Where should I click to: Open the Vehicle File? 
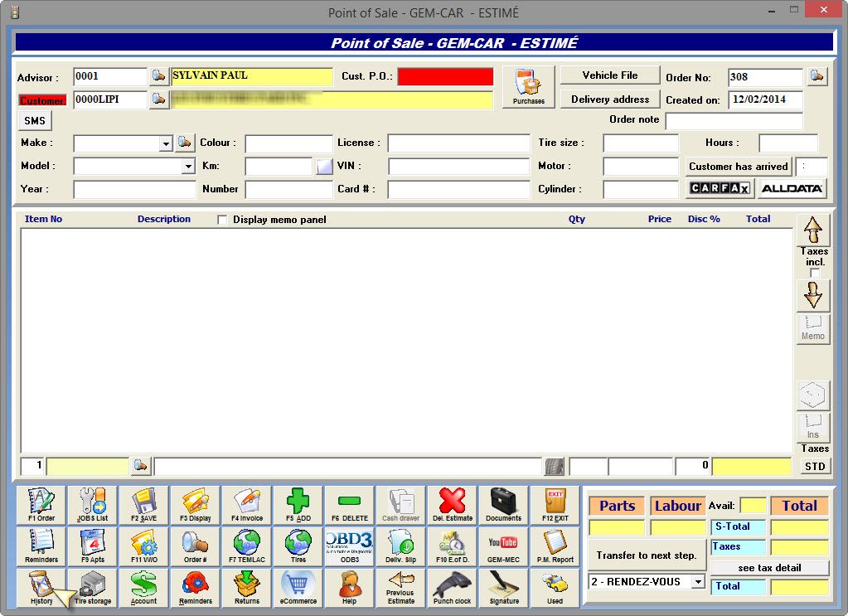tap(609, 75)
